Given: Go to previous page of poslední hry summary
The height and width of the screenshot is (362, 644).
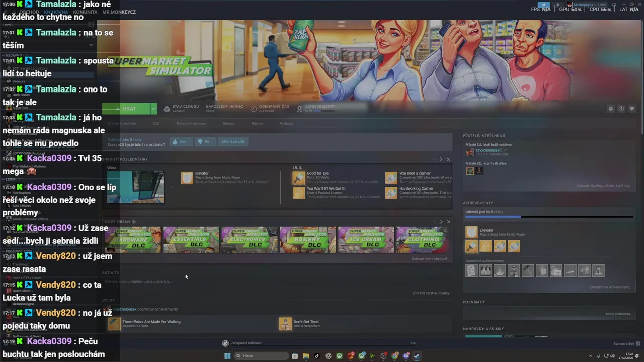Looking at the screenshot, I should point(434,159).
